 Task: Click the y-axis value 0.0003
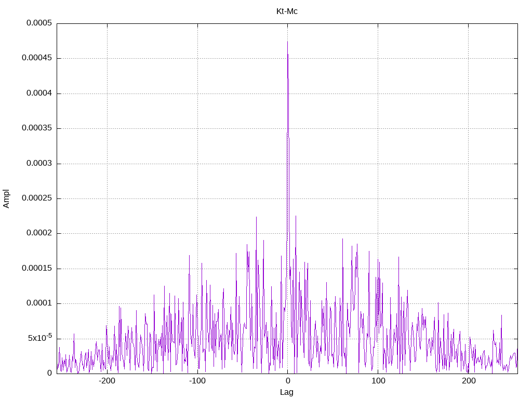pyautogui.click(x=39, y=163)
